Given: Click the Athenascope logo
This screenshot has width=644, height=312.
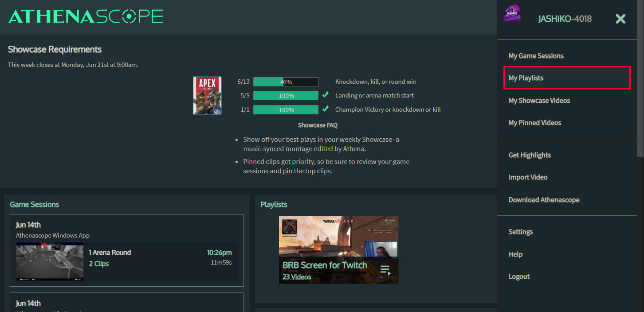Looking at the screenshot, I should (x=86, y=17).
